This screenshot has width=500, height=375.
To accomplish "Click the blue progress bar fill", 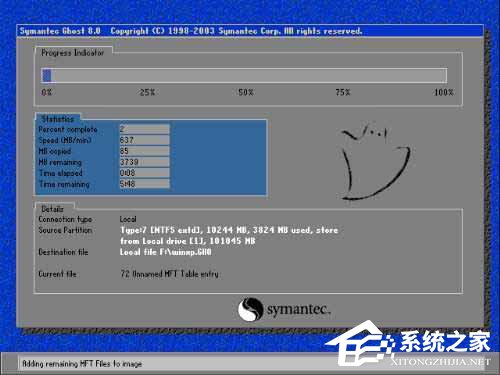I will 47,75.
